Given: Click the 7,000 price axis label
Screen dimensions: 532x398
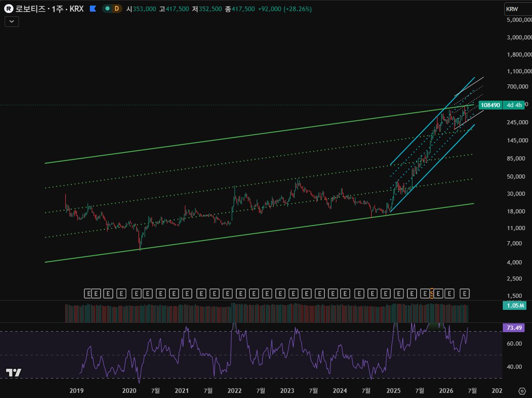Looking at the screenshot, I should point(514,243).
